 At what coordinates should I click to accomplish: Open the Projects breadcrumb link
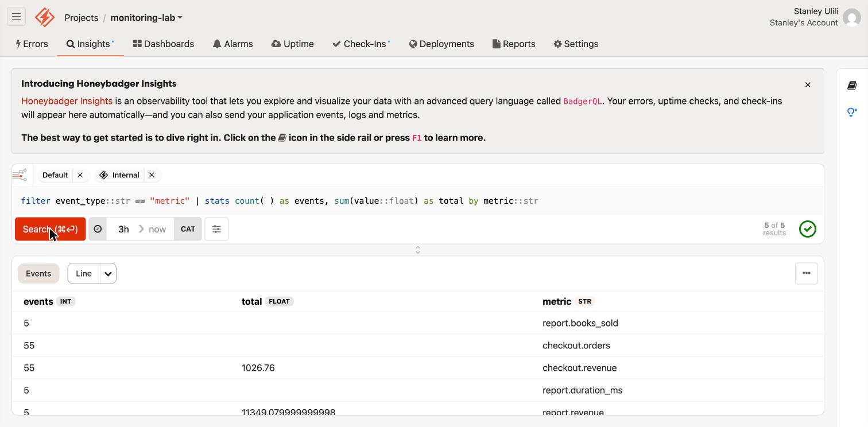(x=82, y=17)
